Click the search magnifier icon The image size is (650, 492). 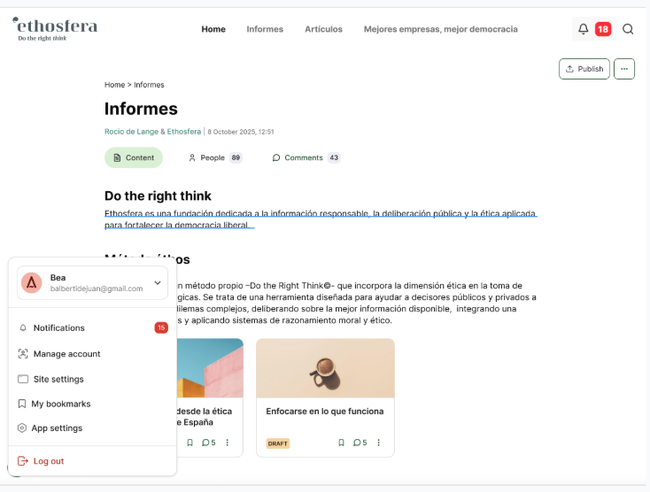click(628, 29)
